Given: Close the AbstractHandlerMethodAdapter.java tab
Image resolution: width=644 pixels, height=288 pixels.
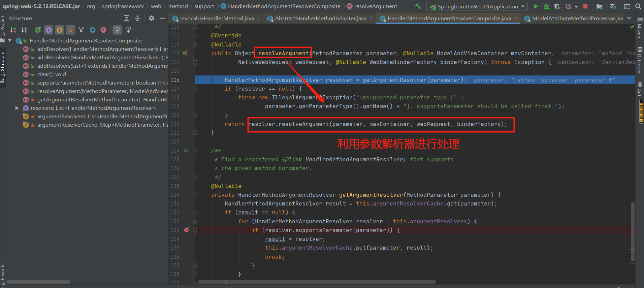Looking at the screenshot, I should pos(371,18).
